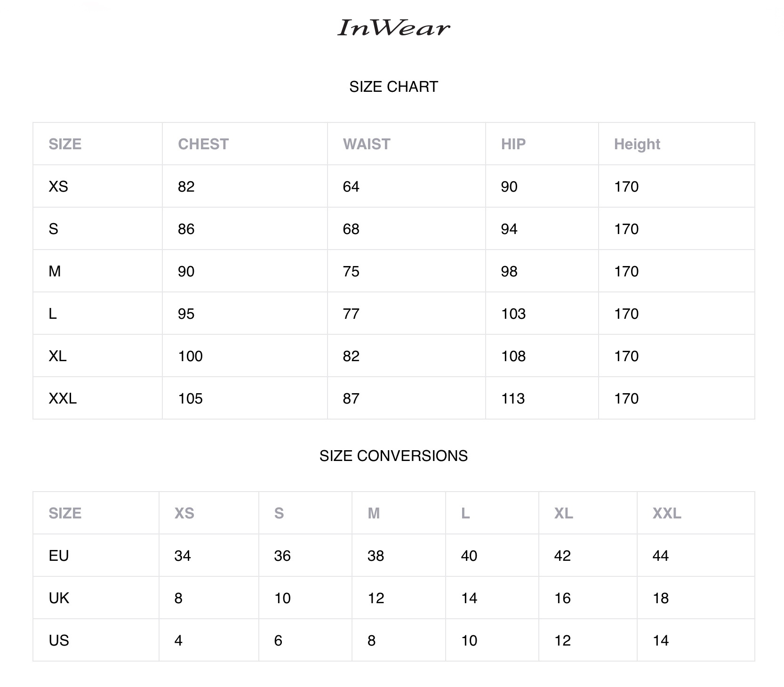Click hip value 113 for size XXL
Image resolution: width=784 pixels, height=687 pixels.
click(x=513, y=398)
